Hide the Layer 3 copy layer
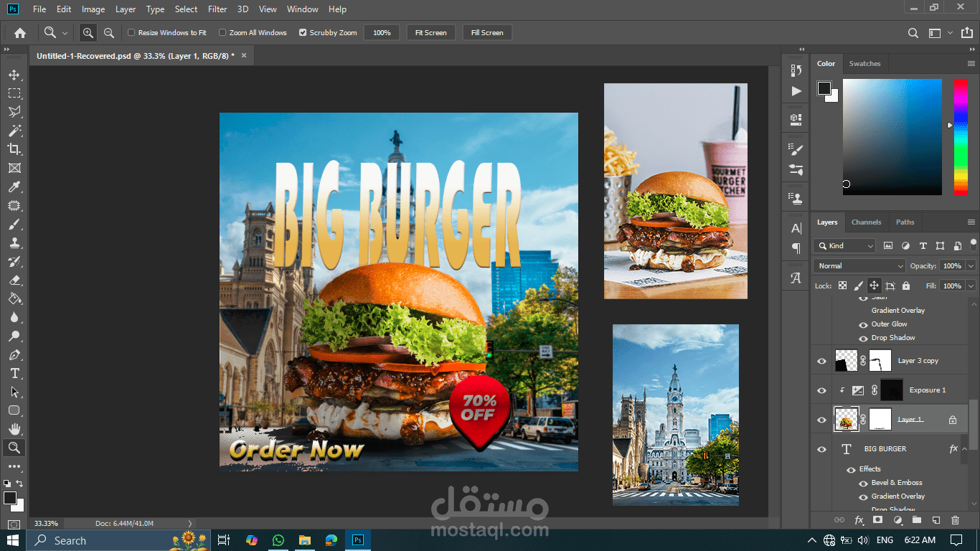The height and width of the screenshot is (551, 980). click(x=822, y=361)
